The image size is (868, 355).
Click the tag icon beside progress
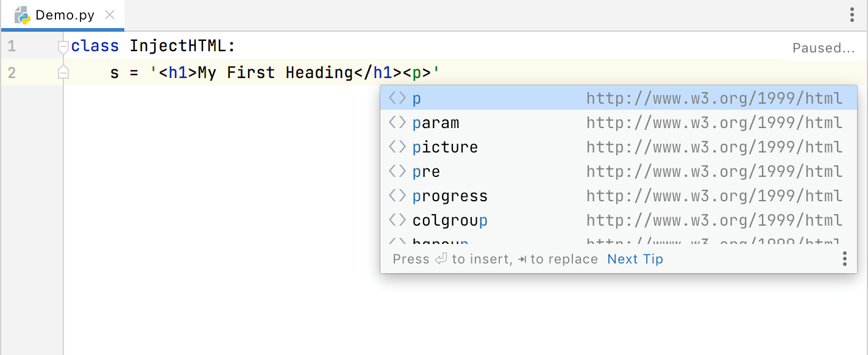click(x=397, y=195)
